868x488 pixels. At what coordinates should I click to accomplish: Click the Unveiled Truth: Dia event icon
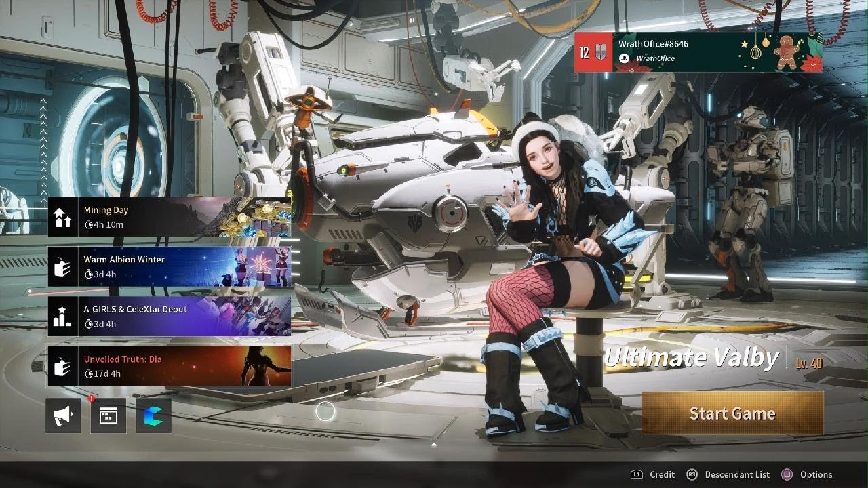coord(63,366)
